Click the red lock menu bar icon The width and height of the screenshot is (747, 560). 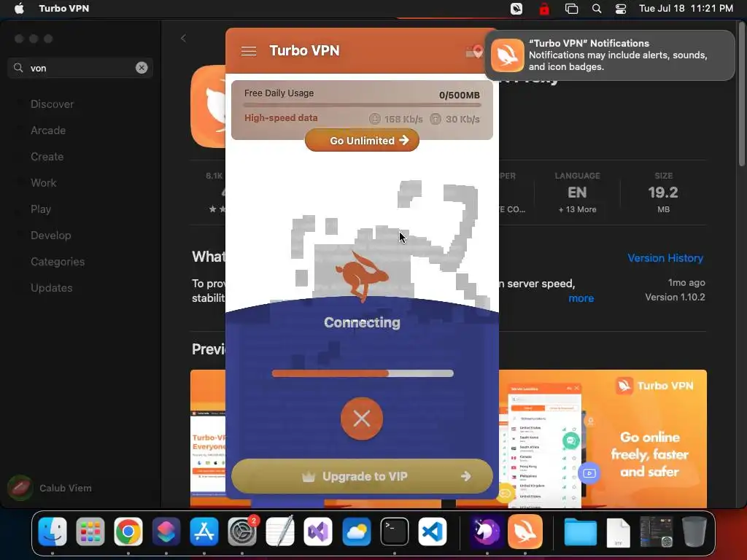544,9
